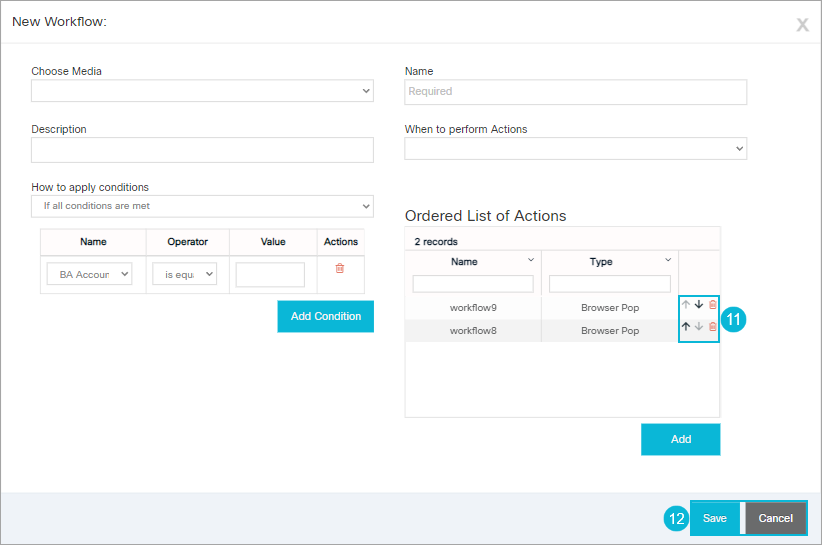
Task: Move workflow8 action up
Action: [686, 327]
